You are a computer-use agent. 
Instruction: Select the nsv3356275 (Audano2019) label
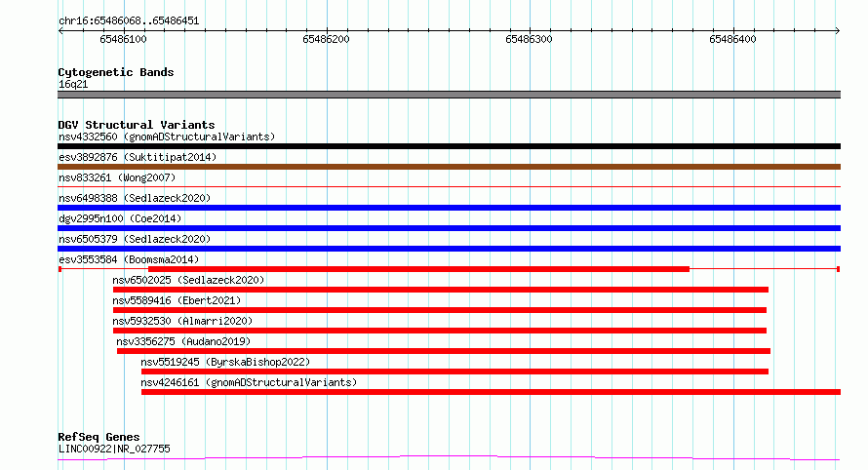(183, 341)
